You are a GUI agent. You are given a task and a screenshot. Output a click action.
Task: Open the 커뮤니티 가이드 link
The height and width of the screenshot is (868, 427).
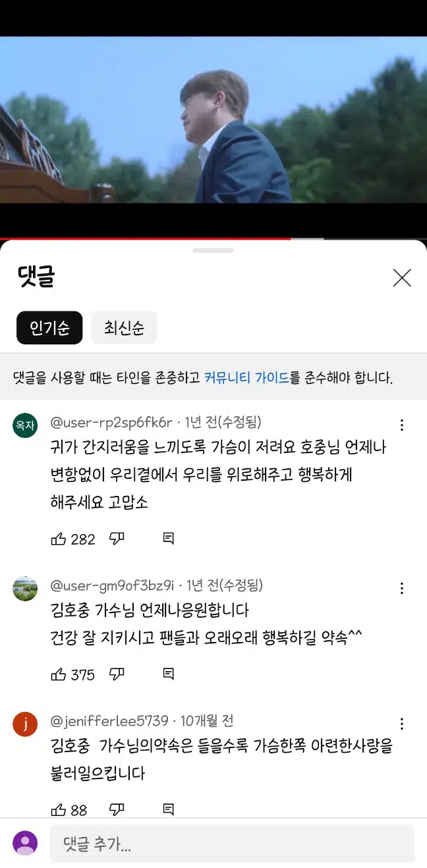pyautogui.click(x=246, y=378)
